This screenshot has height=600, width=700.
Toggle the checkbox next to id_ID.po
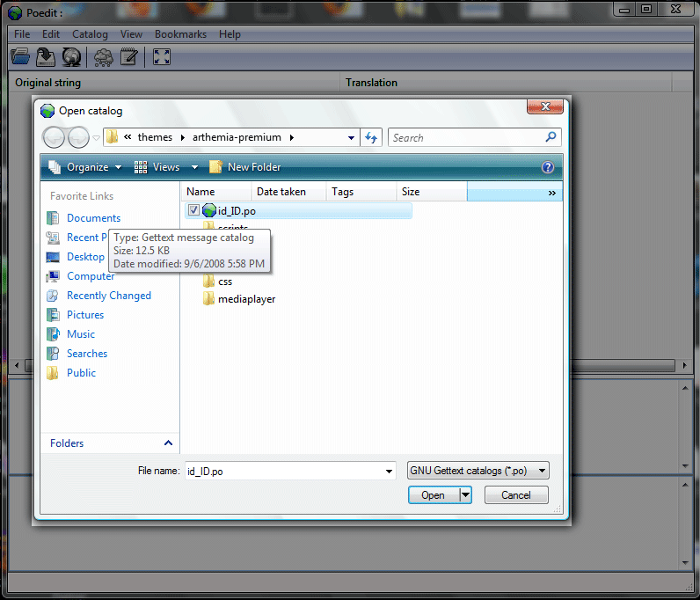[x=193, y=210]
